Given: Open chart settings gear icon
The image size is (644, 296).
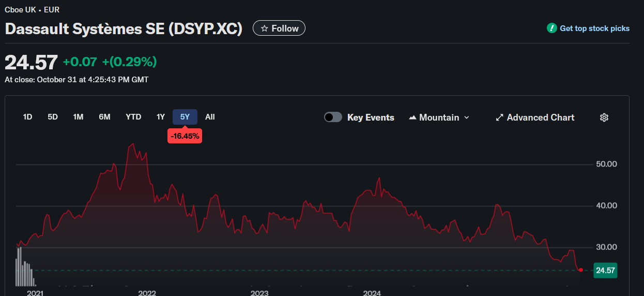Looking at the screenshot, I should (604, 117).
